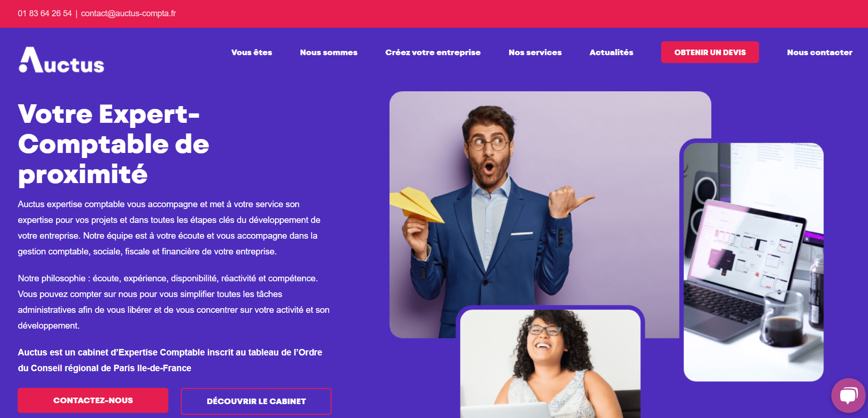The image size is (868, 418).
Task: Select Créez votre entreprise menu item
Action: pos(433,52)
